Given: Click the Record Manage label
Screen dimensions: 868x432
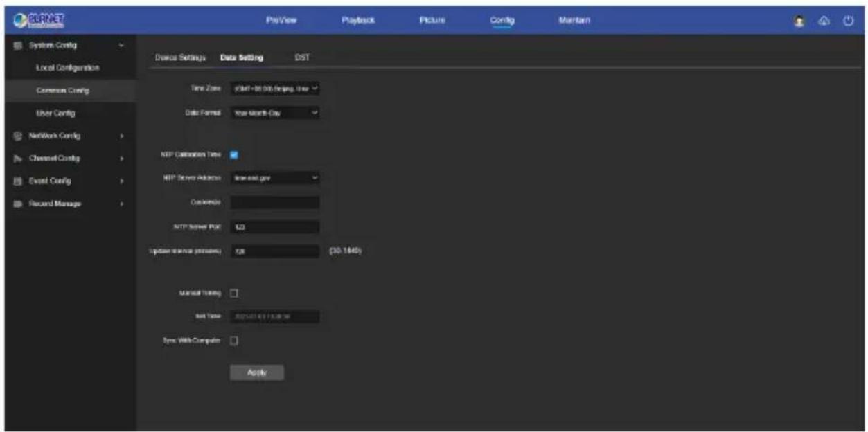Looking at the screenshot, I should (54, 204).
